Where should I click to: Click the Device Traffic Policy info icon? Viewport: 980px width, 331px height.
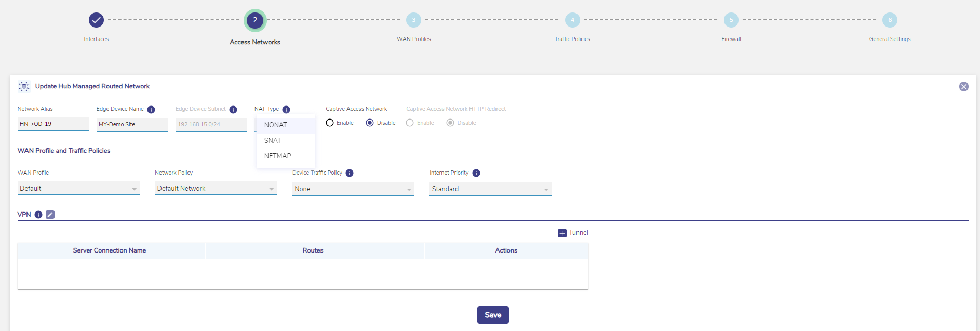(350, 173)
